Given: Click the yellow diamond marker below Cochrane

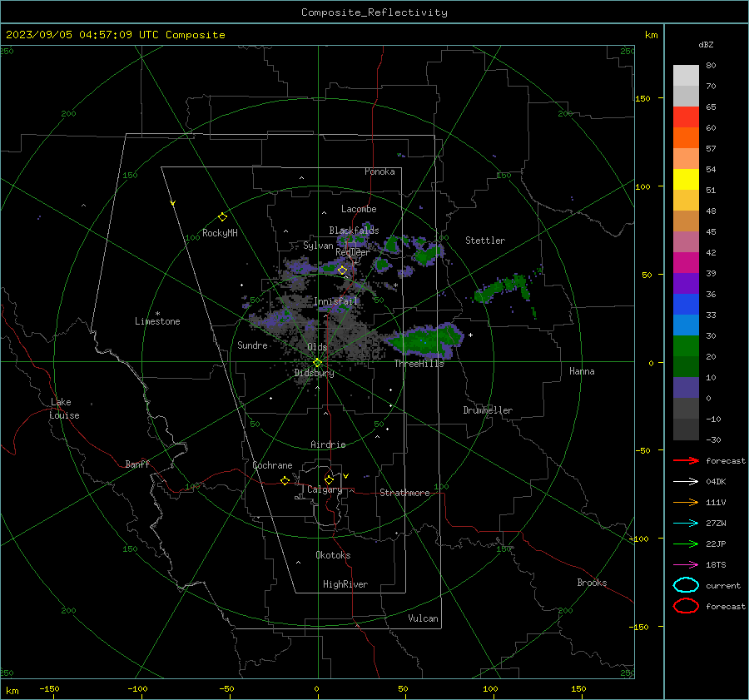Looking at the screenshot, I should point(285,480).
